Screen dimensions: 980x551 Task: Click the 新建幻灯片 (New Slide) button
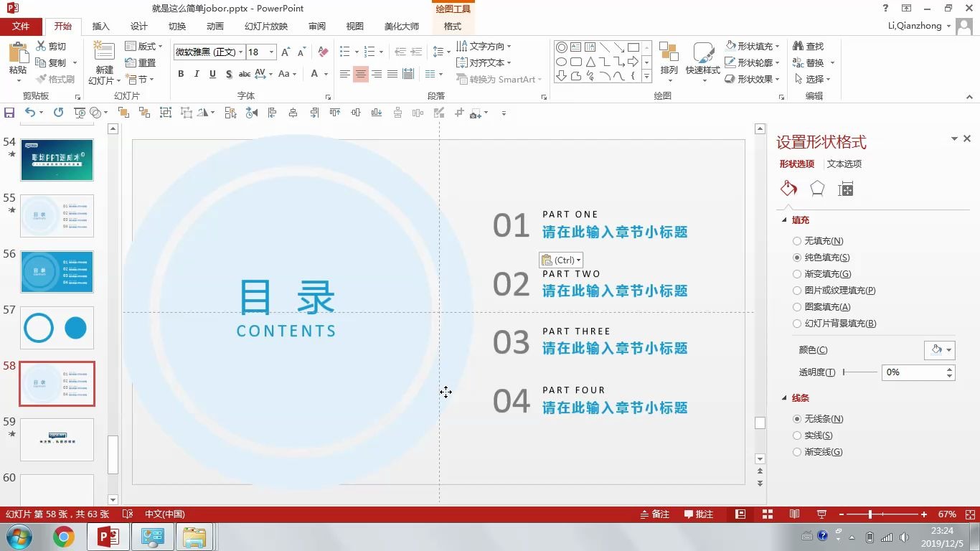(105, 63)
